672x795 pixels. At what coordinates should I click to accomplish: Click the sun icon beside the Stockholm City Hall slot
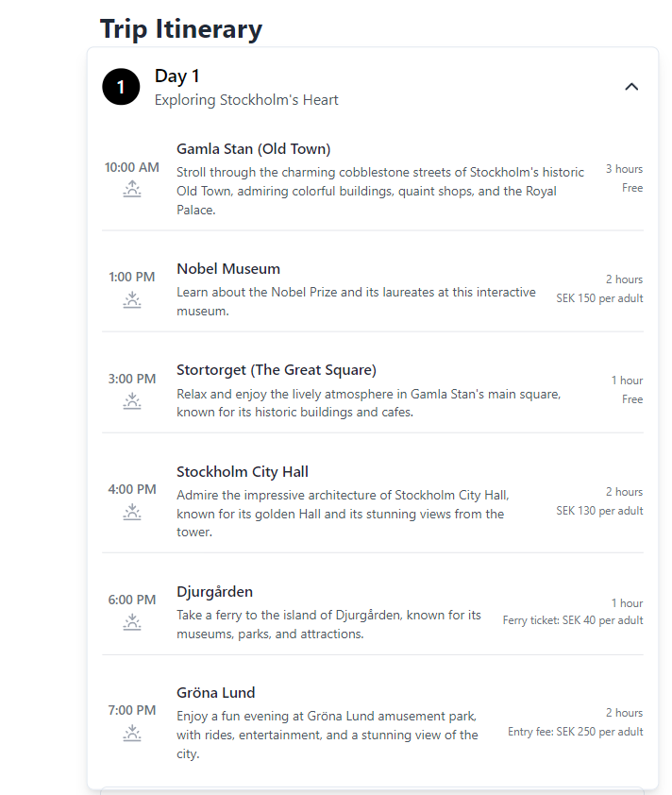click(x=132, y=512)
